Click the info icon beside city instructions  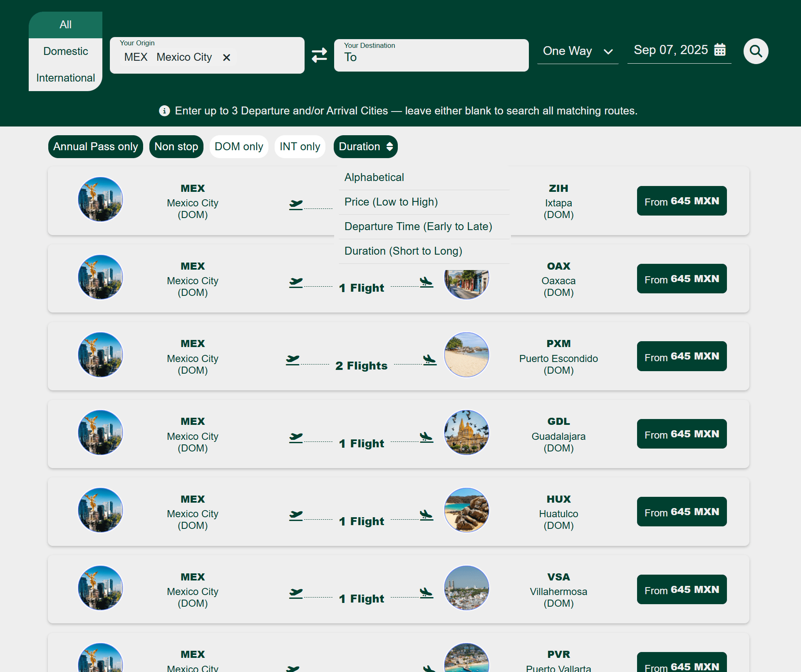coord(164,111)
